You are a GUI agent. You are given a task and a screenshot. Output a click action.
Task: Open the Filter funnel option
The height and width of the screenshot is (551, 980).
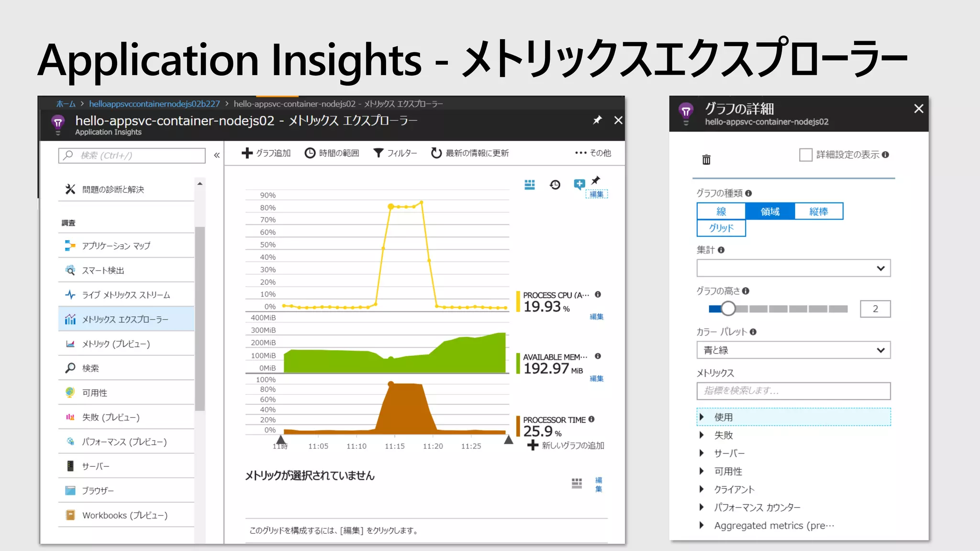395,153
